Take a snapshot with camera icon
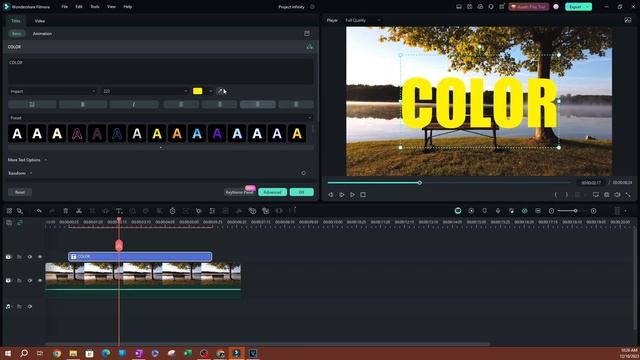This screenshot has width=640, height=360. [607, 195]
